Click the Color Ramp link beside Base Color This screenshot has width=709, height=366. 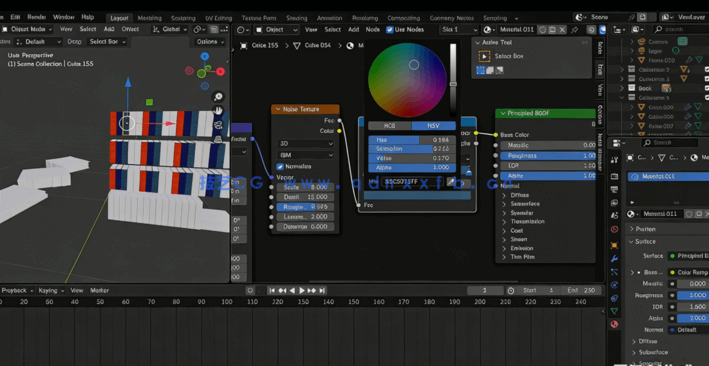[688, 272]
